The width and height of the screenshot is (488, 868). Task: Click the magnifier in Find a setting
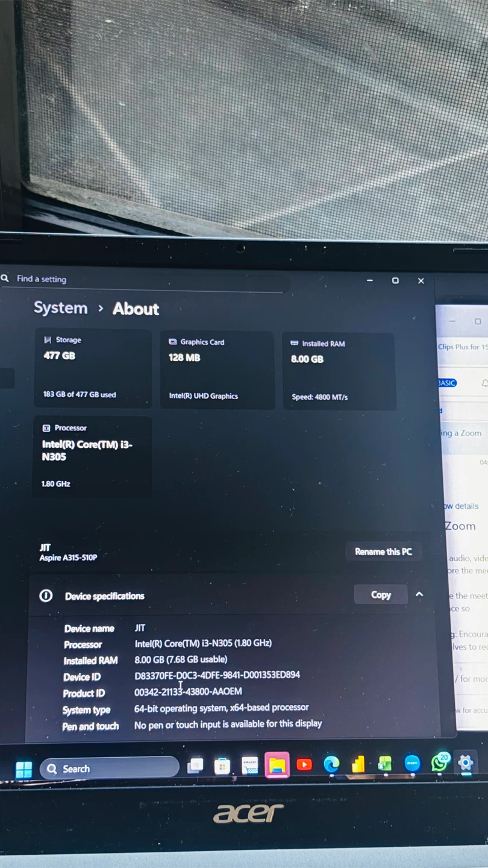point(5,278)
